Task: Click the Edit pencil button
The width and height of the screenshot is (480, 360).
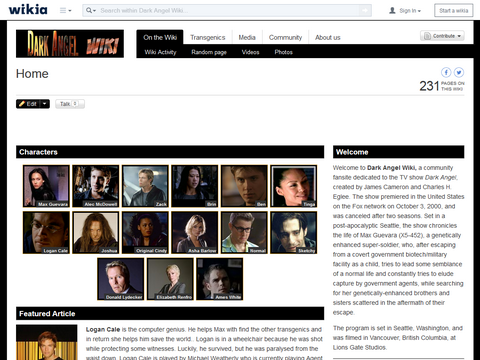Action: point(28,104)
